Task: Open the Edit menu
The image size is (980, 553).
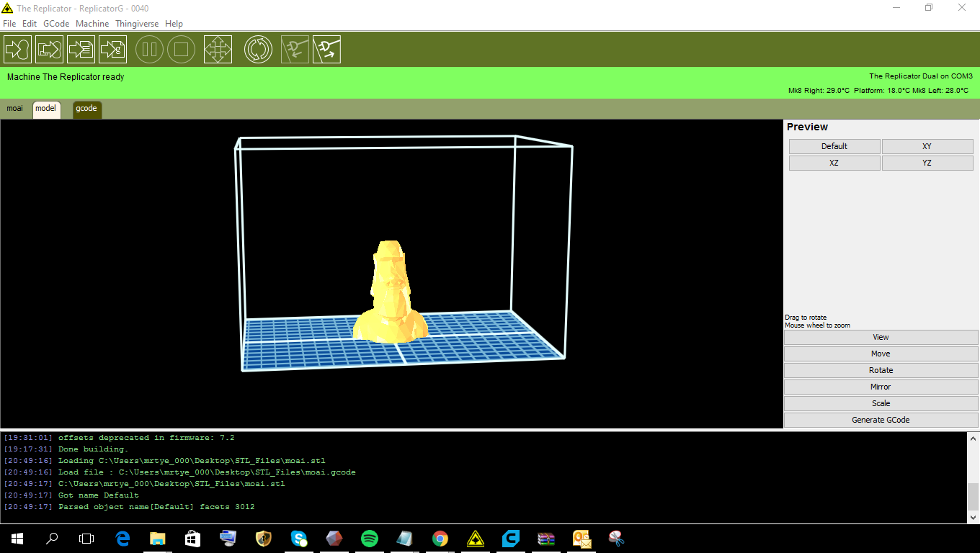Action: pos(30,24)
